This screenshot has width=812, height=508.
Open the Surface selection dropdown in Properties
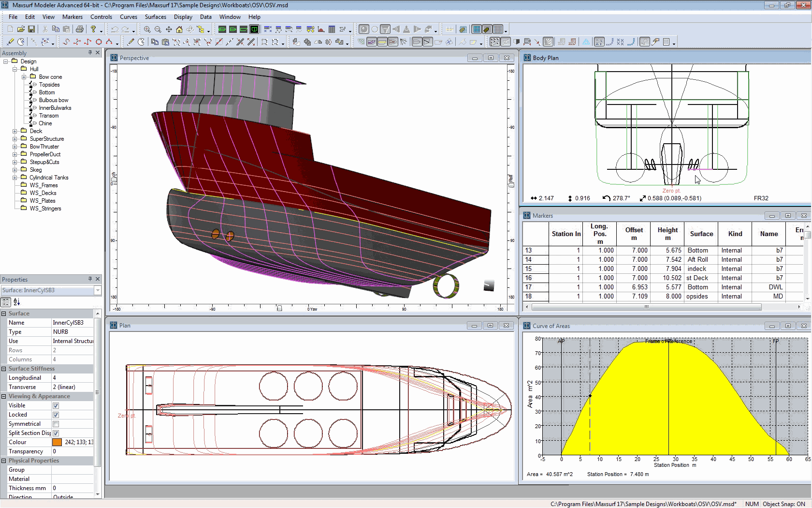[98, 290]
